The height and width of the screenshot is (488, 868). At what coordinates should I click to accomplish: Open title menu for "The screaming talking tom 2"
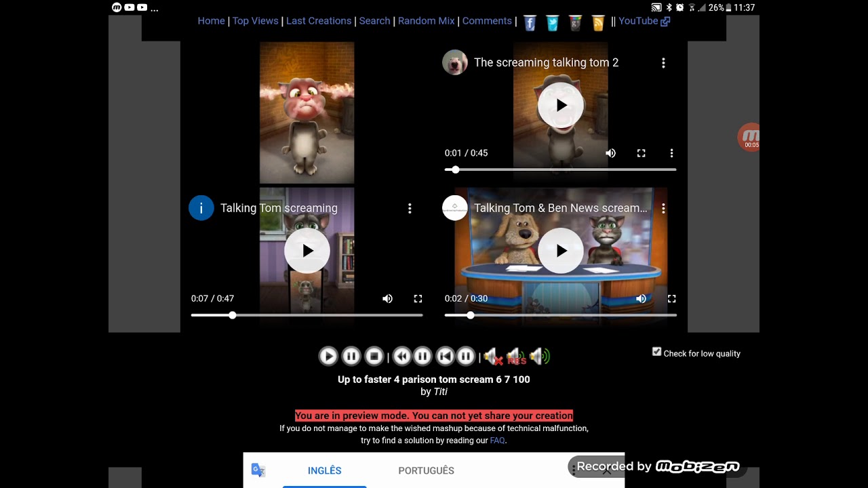coord(663,62)
